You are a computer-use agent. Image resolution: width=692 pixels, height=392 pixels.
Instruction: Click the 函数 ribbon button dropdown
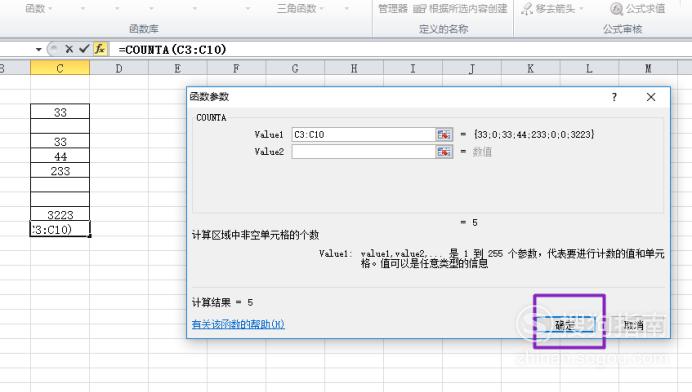coord(50,9)
